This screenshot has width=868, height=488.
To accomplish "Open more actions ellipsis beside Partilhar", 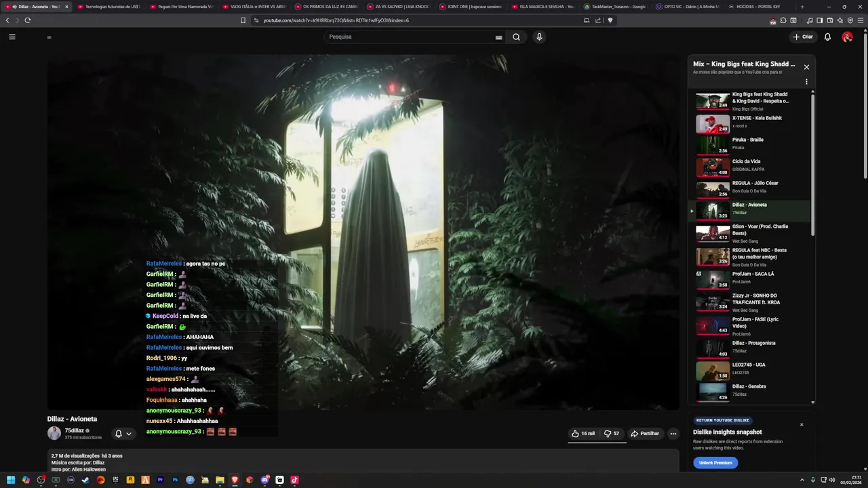I will [x=673, y=434].
